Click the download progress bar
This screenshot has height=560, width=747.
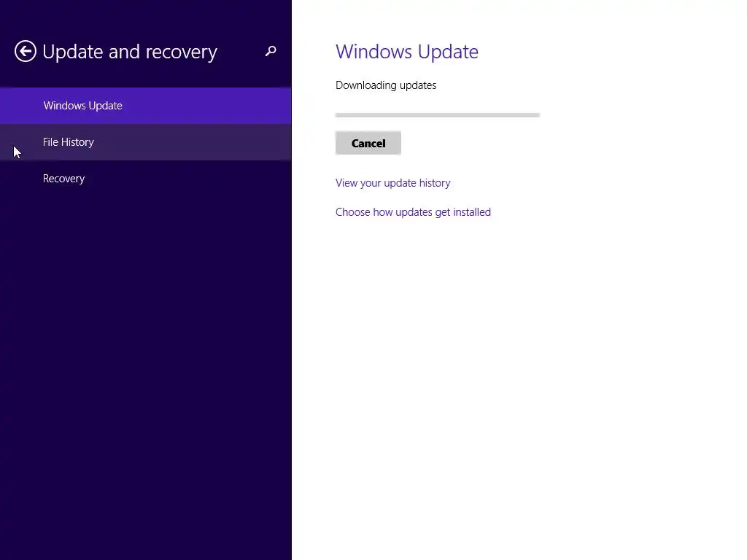[x=438, y=114]
